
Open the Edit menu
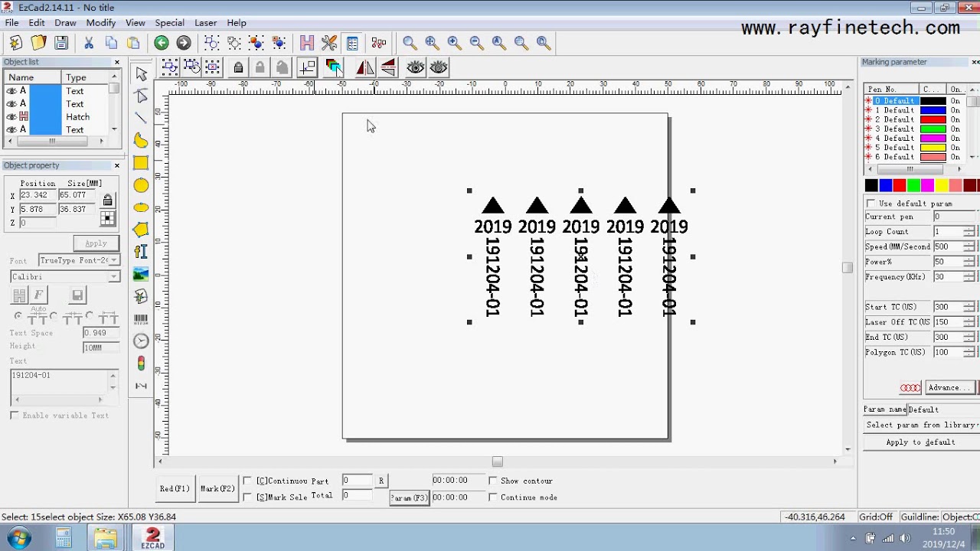click(37, 23)
